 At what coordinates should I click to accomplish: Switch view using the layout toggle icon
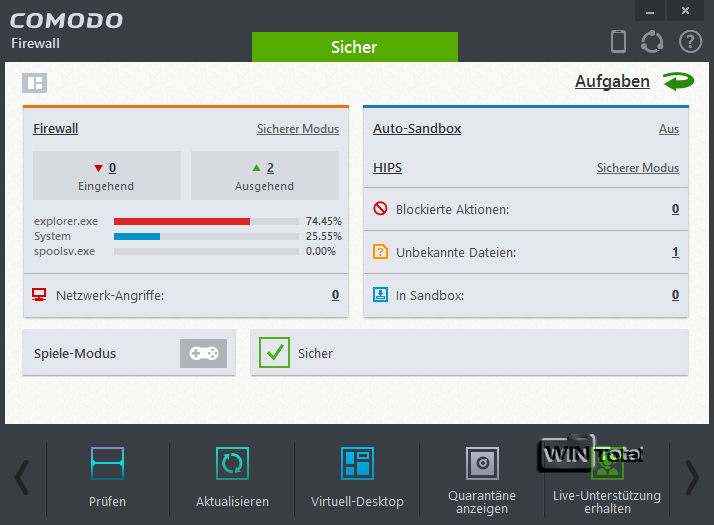click(x=35, y=83)
